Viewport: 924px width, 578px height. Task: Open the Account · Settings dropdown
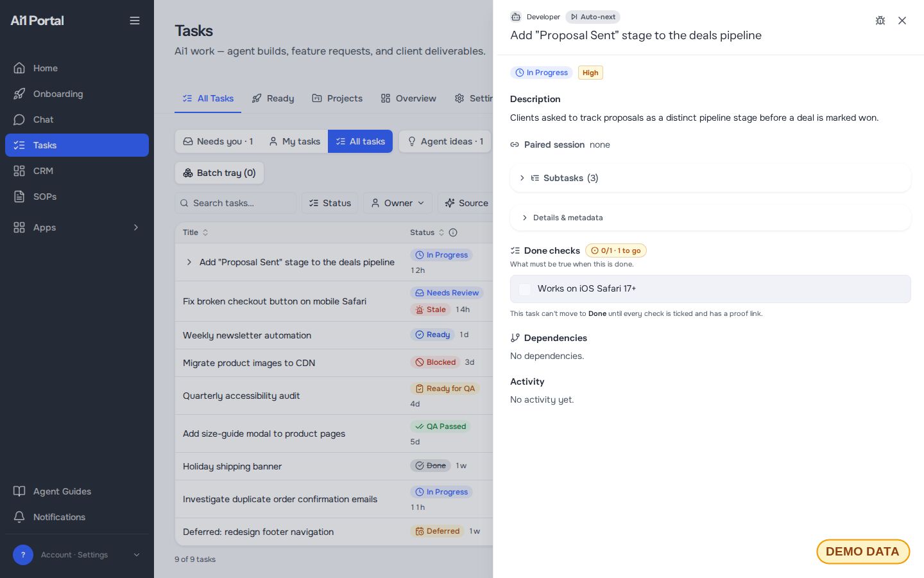(x=77, y=555)
